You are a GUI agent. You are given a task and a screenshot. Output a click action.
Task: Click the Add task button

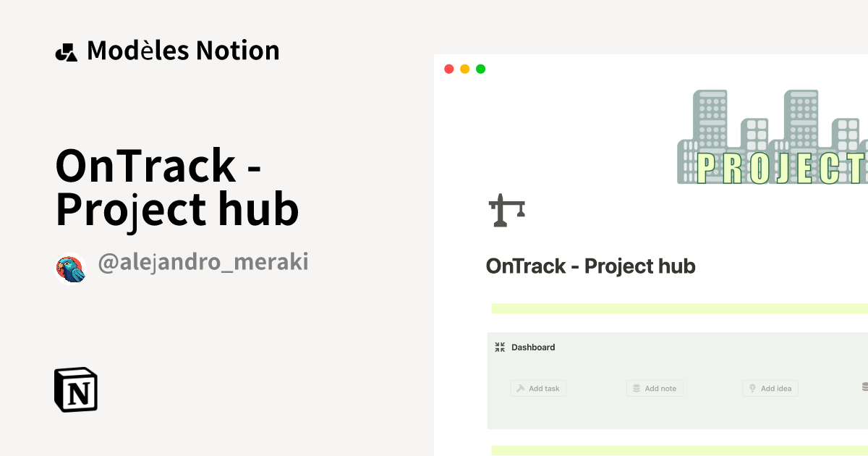(x=538, y=388)
